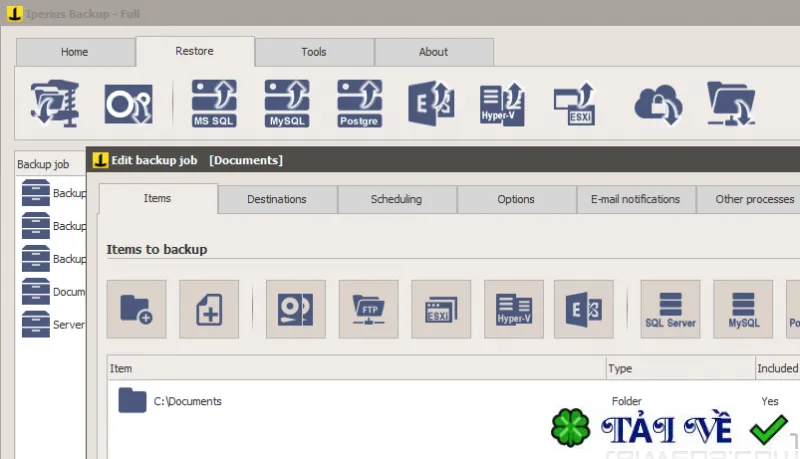Open the Items tab in Edit backup job
This screenshot has height=459, width=800.
click(158, 198)
